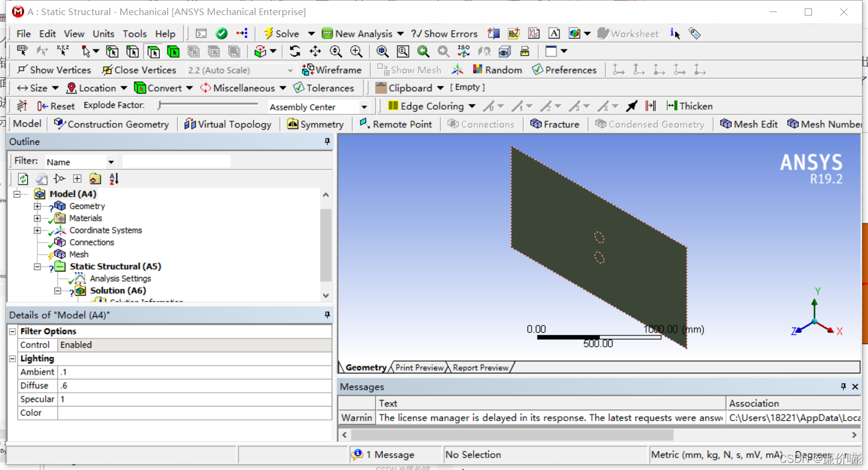
Task: Select the Rotate view tool
Action: click(295, 51)
